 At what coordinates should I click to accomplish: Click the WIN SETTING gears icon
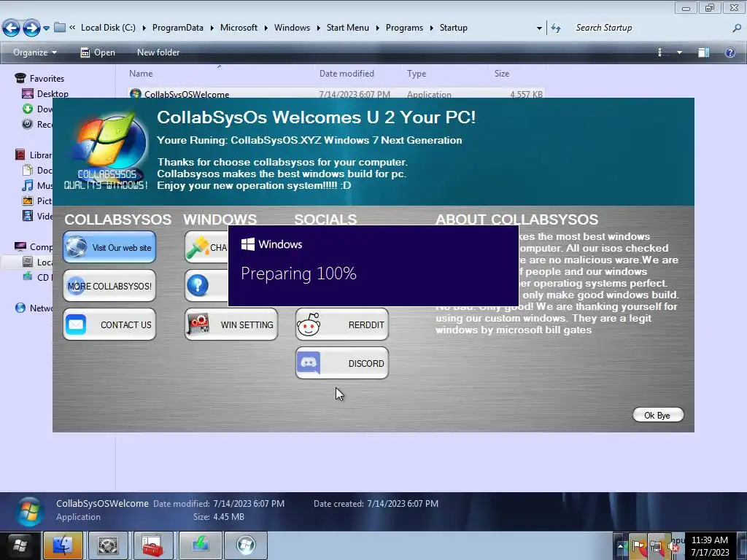click(198, 324)
